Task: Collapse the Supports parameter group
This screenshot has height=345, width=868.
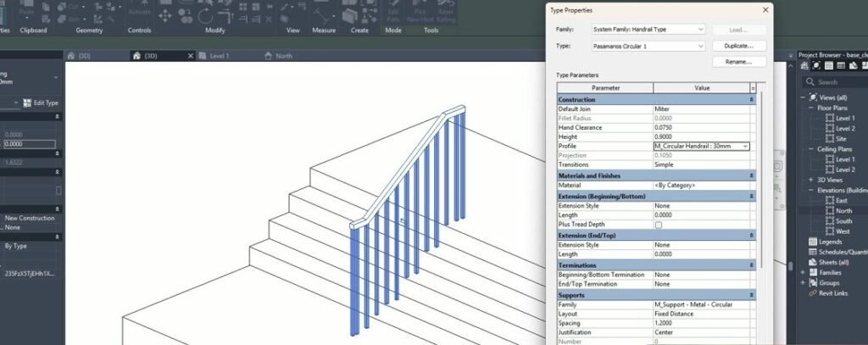Action: 751,295
